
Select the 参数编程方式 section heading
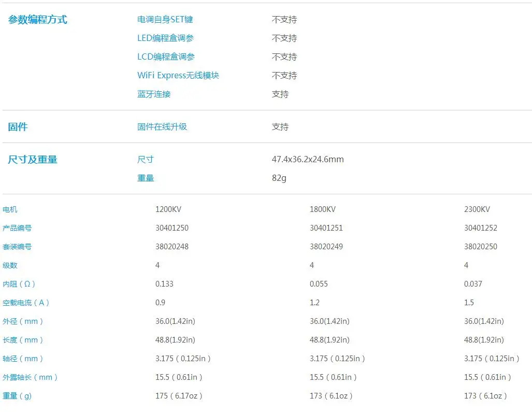tap(38, 20)
